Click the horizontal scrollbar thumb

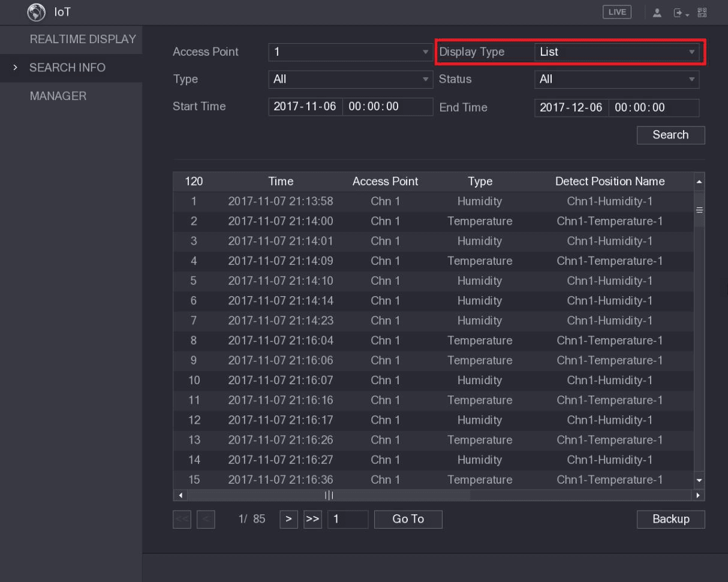[329, 495]
